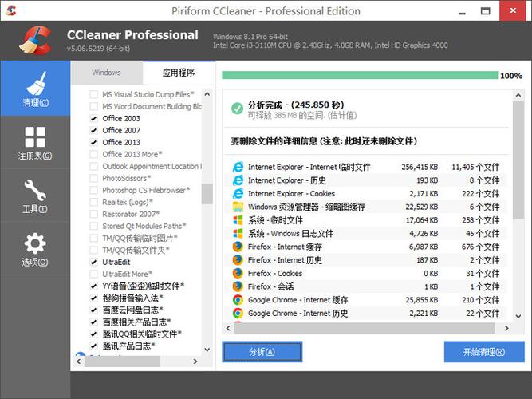Uncheck the 百度云网盘日志 checkbox
Viewport: 532px width, 399px height.
click(93, 310)
